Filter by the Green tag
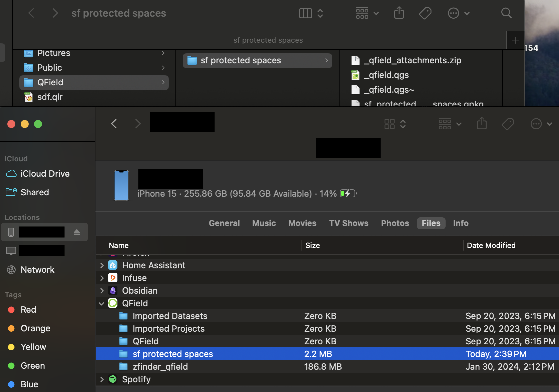 tap(45, 366)
